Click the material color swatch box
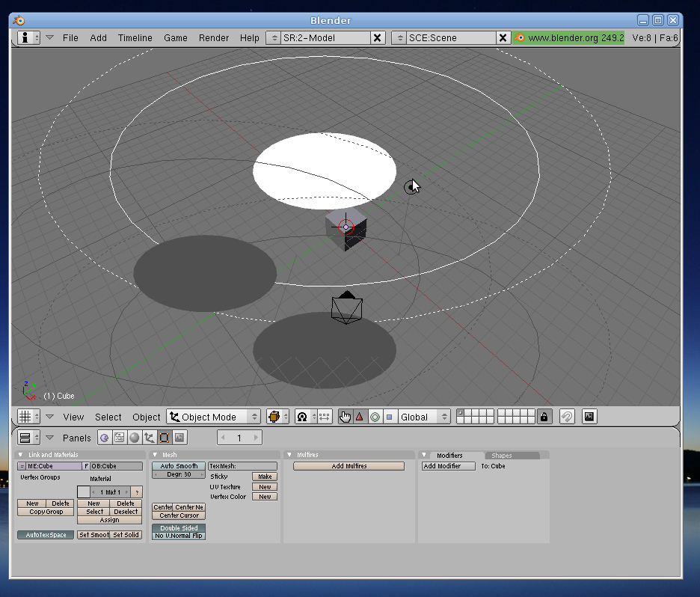Screen dimensions: 700x597 point(83,492)
